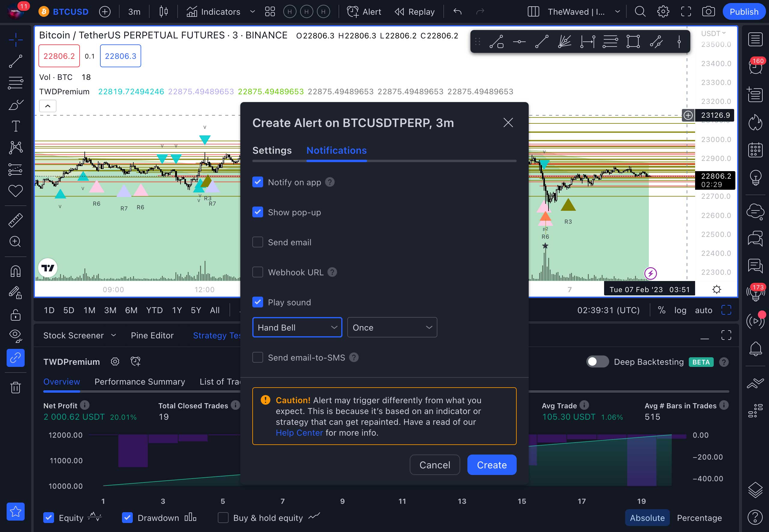
Task: Change the 3m chart interval
Action: (134, 12)
